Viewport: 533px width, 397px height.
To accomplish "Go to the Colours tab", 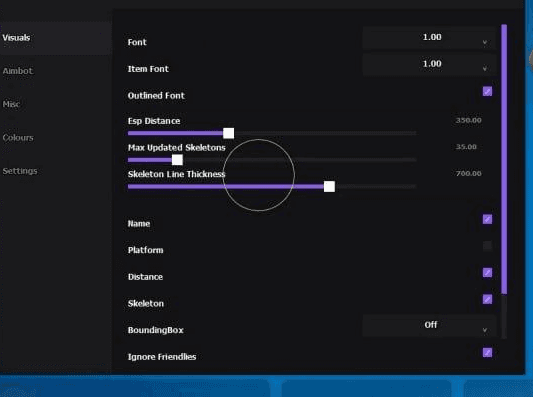I will coord(18,138).
